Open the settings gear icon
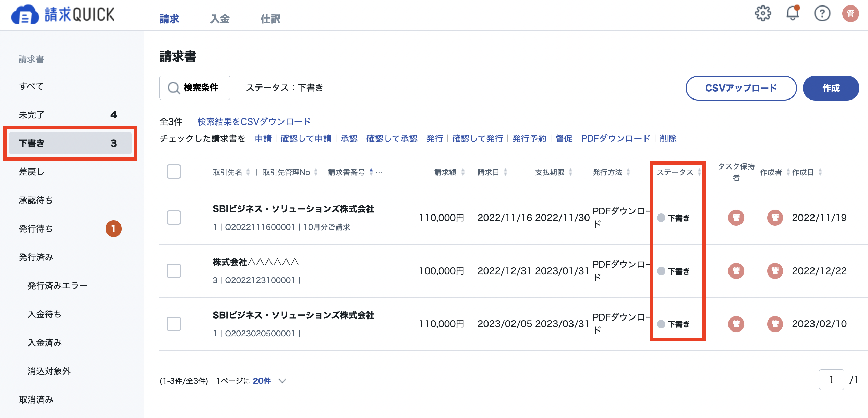Image resolution: width=868 pixels, height=418 pixels. 763,14
